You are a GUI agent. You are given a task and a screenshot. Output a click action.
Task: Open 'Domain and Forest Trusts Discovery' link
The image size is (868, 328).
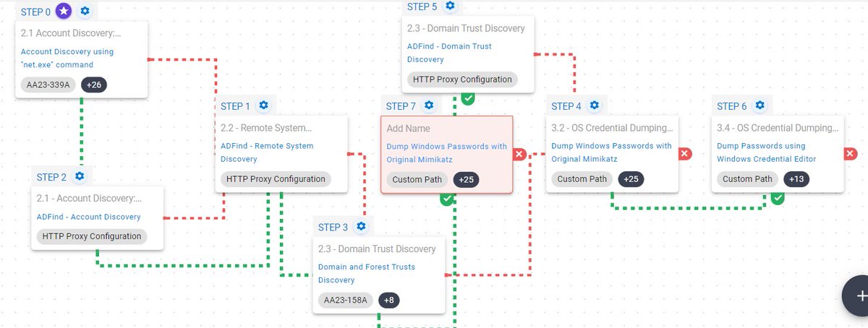pyautogui.click(x=367, y=273)
